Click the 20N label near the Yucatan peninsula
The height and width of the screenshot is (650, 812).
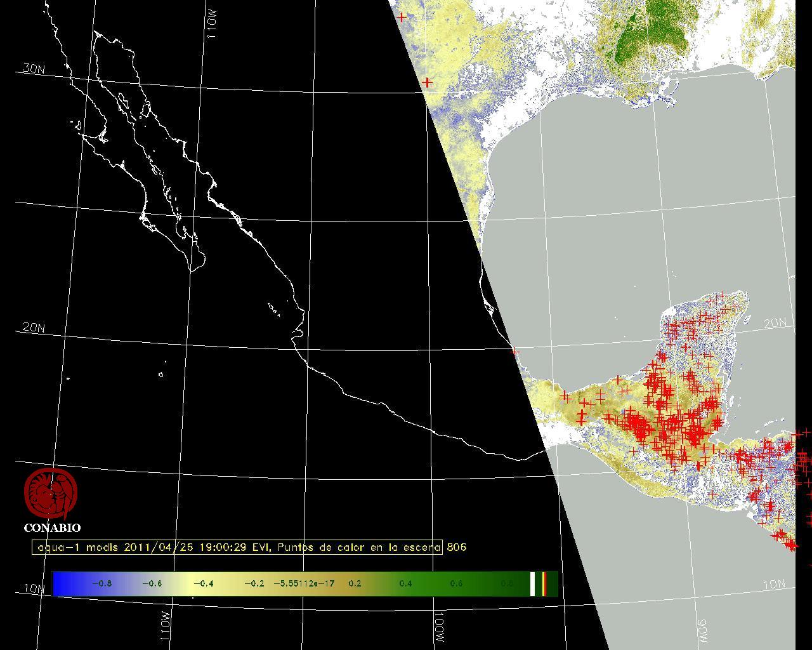pyautogui.click(x=775, y=323)
